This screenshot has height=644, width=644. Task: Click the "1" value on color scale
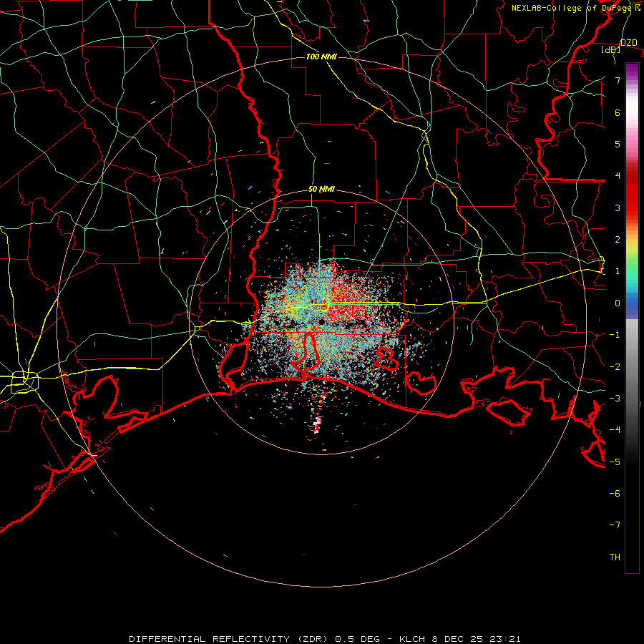(x=618, y=271)
